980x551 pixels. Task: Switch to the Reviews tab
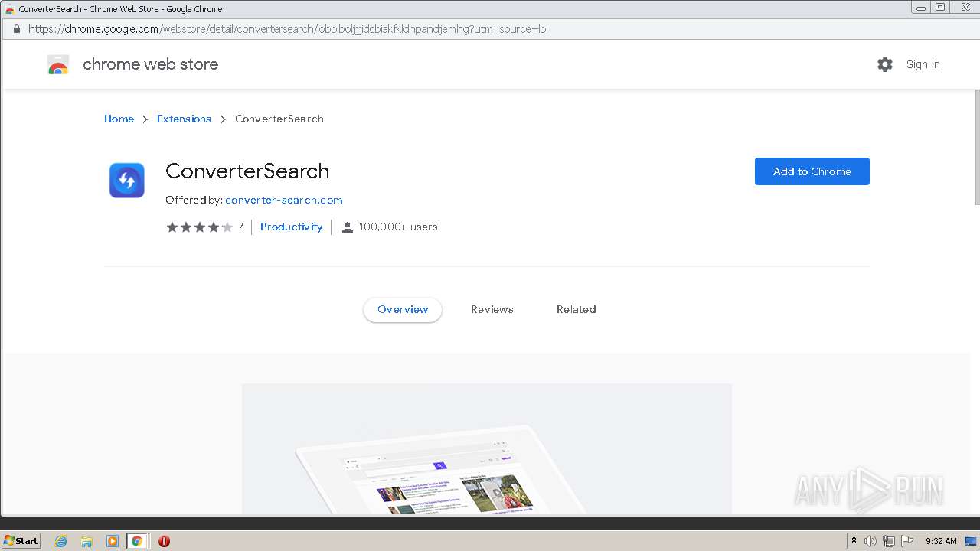coord(492,309)
